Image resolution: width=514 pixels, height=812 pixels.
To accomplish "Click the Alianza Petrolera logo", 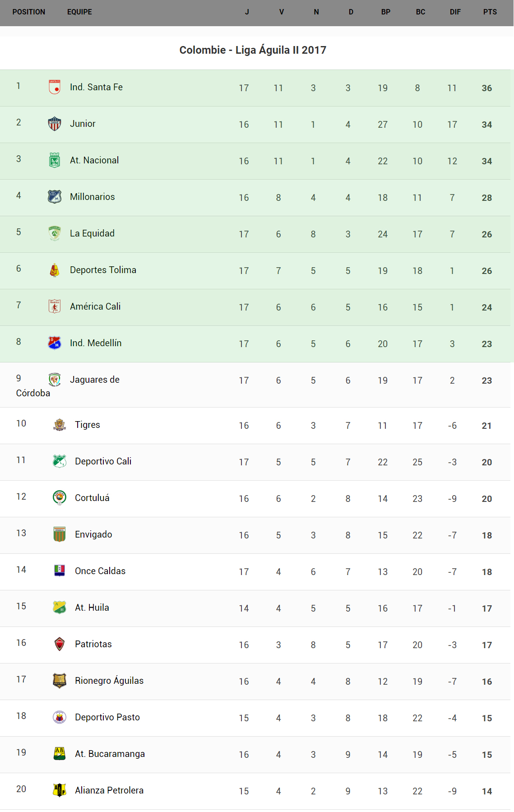I will pos(60,790).
